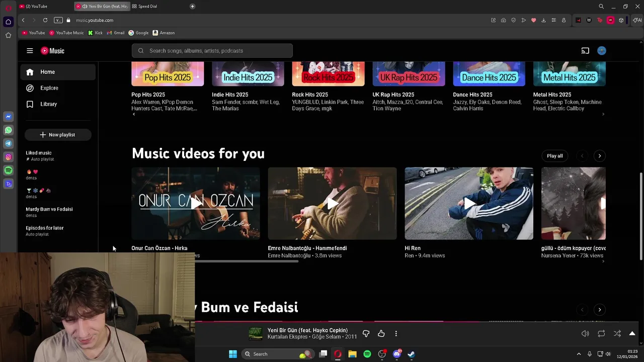Focus the Search songs, albums, artists field

212,51
